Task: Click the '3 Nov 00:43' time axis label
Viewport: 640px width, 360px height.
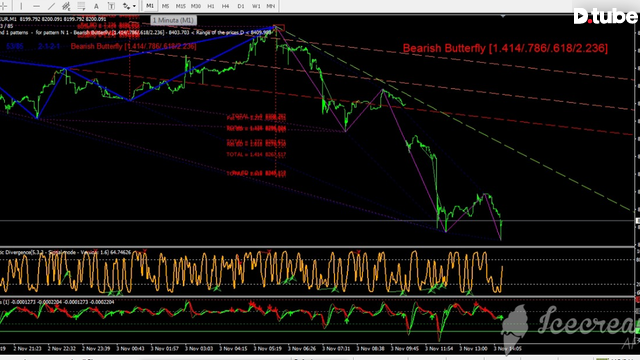Action: tap(130, 349)
